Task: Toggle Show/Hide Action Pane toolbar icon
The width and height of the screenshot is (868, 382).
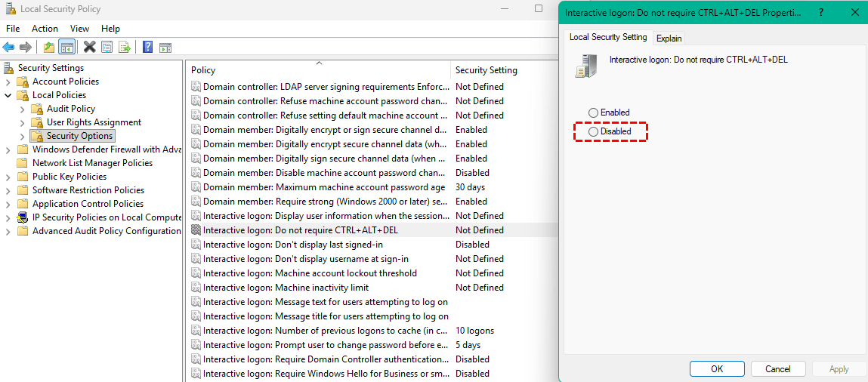Action: pyautogui.click(x=165, y=47)
